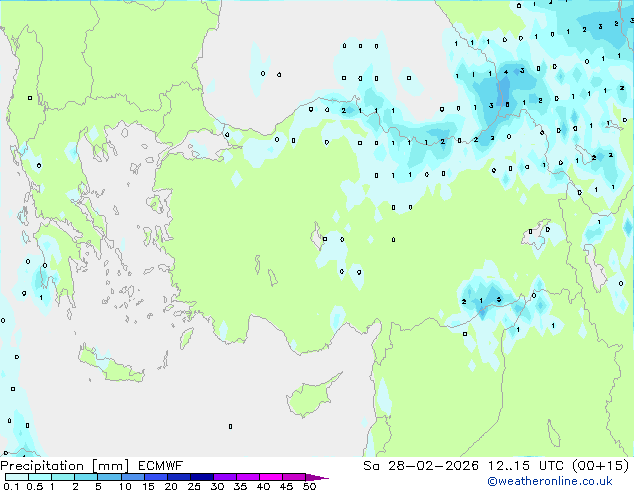This screenshot has height=490, width=634.
Task: Click the '12..15 UTC' time text
Action: click(526, 466)
